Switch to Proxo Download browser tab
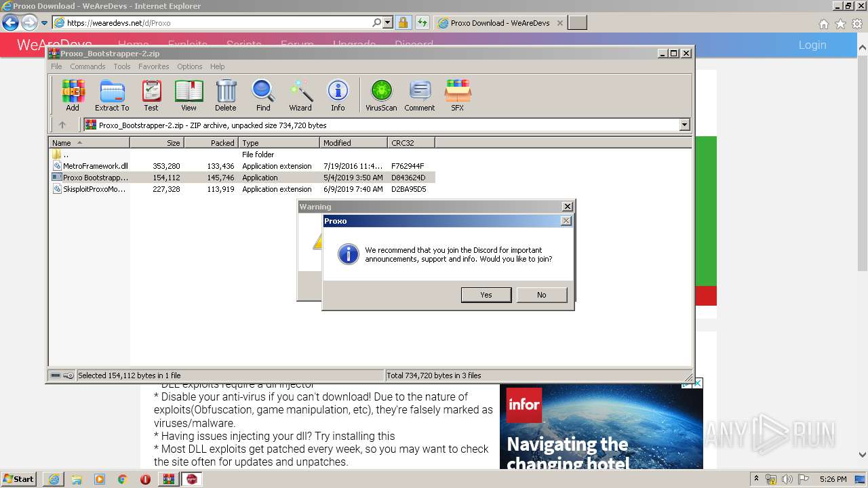Image resolution: width=868 pixels, height=488 pixels. tap(500, 23)
